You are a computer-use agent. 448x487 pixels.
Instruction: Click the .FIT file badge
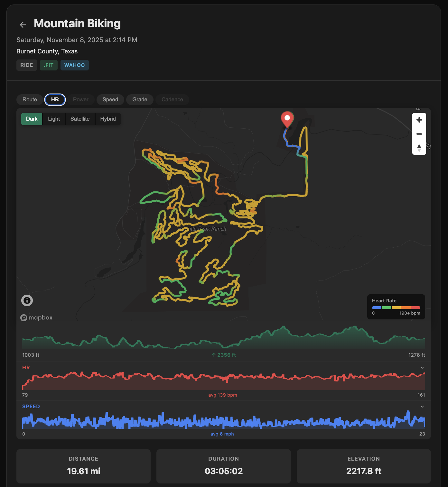point(48,65)
